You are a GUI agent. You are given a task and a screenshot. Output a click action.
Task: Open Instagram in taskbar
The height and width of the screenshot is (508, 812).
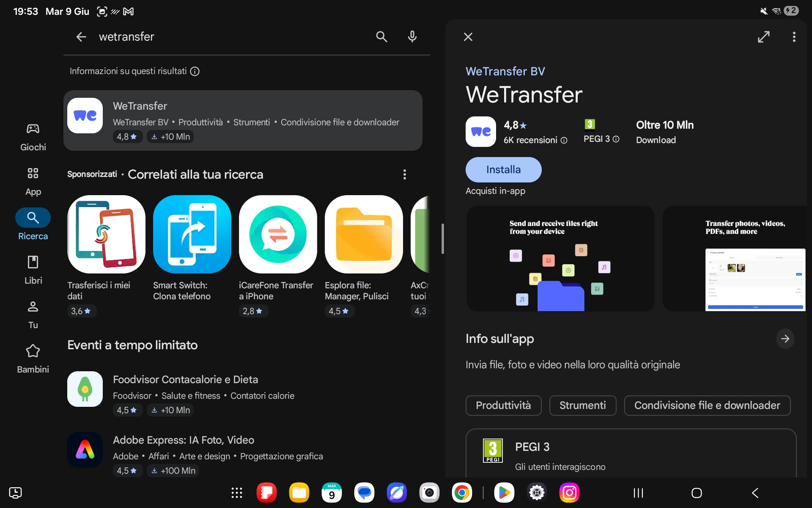[569, 493]
